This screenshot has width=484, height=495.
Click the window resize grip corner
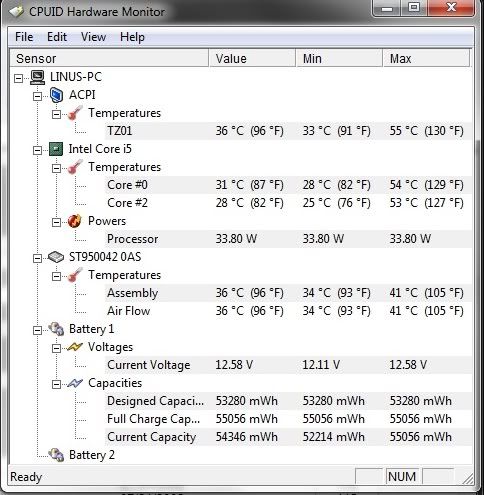pyautogui.click(x=468, y=479)
